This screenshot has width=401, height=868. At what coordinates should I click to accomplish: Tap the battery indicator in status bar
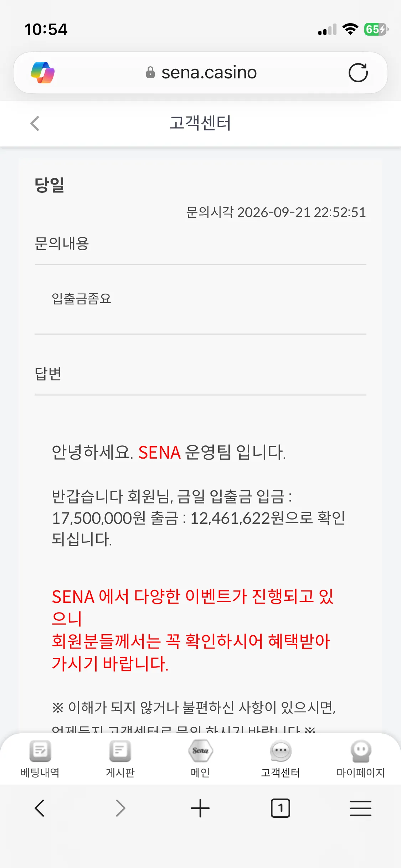point(376,29)
